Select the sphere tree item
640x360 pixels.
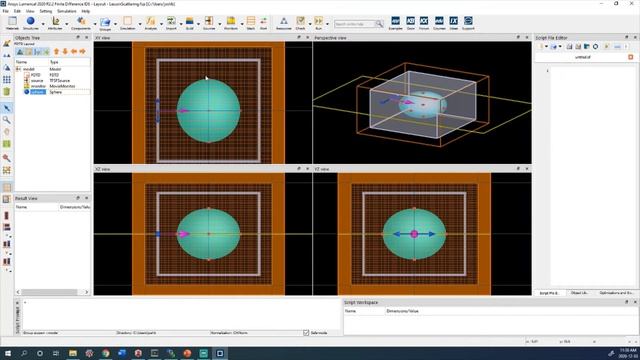click(x=38, y=92)
